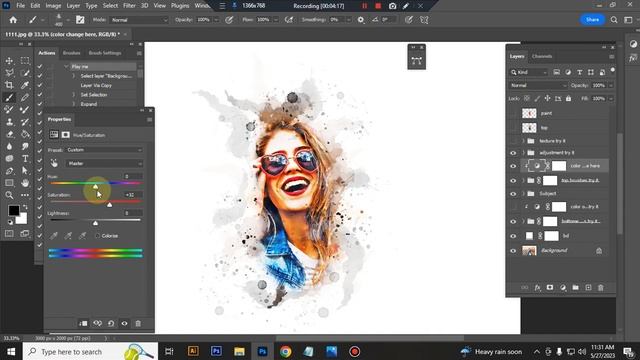Expand the Subject layer group

point(523,194)
